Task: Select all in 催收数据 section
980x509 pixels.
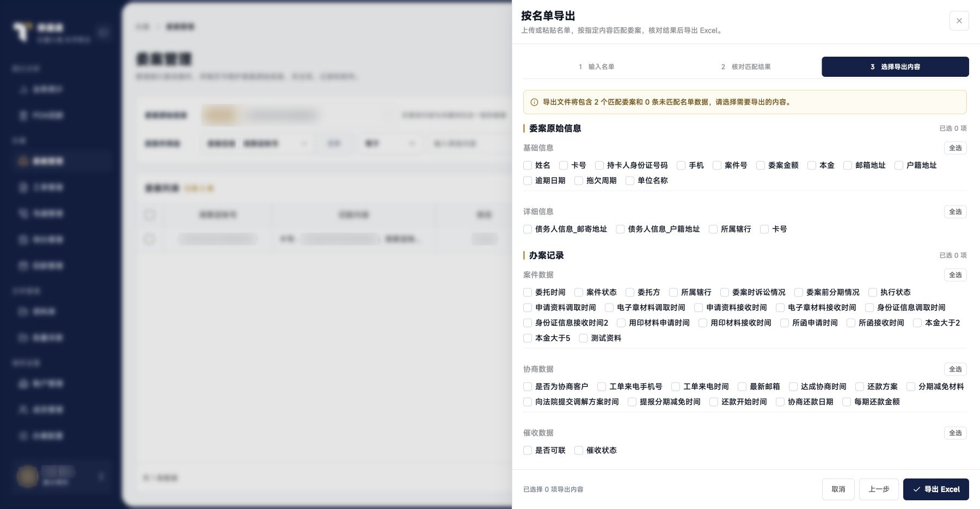Action: [x=955, y=433]
